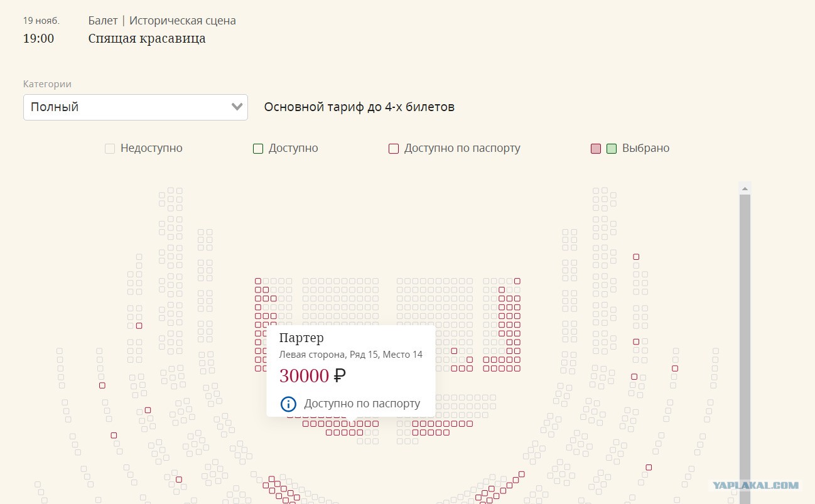Click the YAPLAKAL.COM watermark
The height and width of the screenshot is (504, 815).
pyautogui.click(x=756, y=485)
